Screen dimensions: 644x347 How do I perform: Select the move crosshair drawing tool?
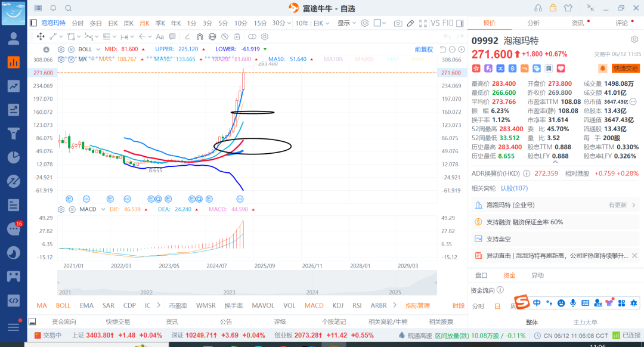click(41, 36)
